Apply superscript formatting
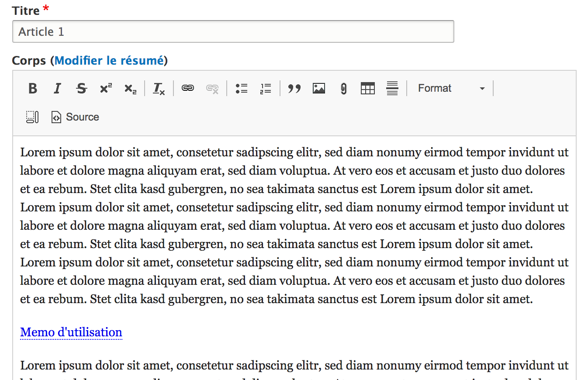This screenshot has height=380, width=588. click(106, 89)
